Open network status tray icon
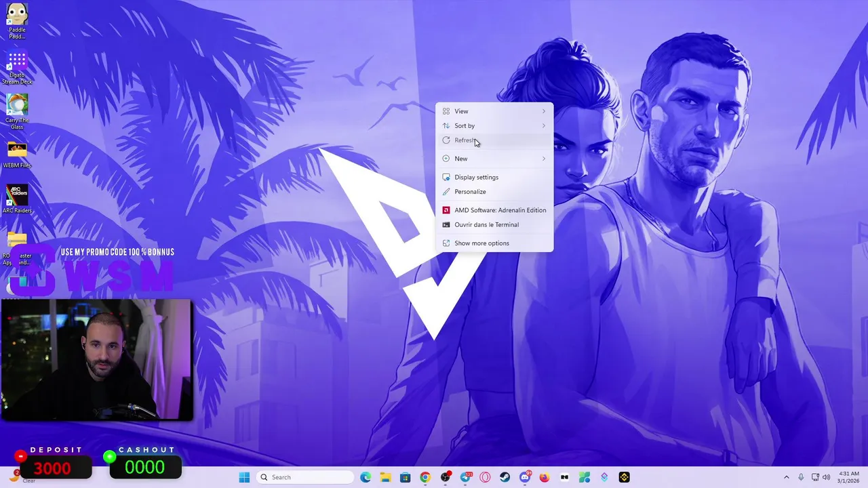 815,477
